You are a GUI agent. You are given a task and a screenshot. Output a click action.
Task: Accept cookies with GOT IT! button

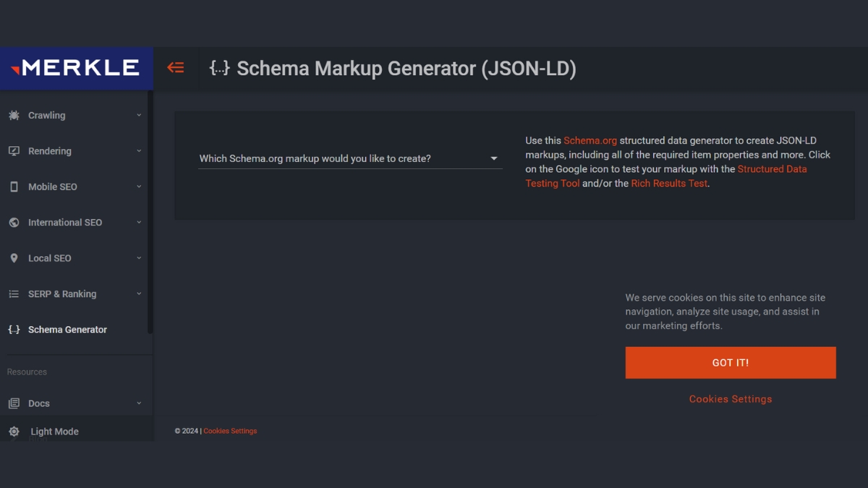(731, 363)
